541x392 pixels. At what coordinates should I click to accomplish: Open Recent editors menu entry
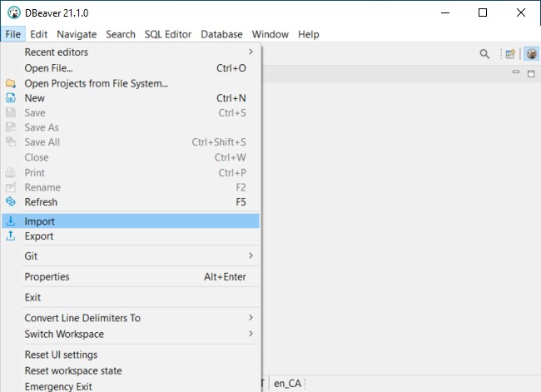131,52
